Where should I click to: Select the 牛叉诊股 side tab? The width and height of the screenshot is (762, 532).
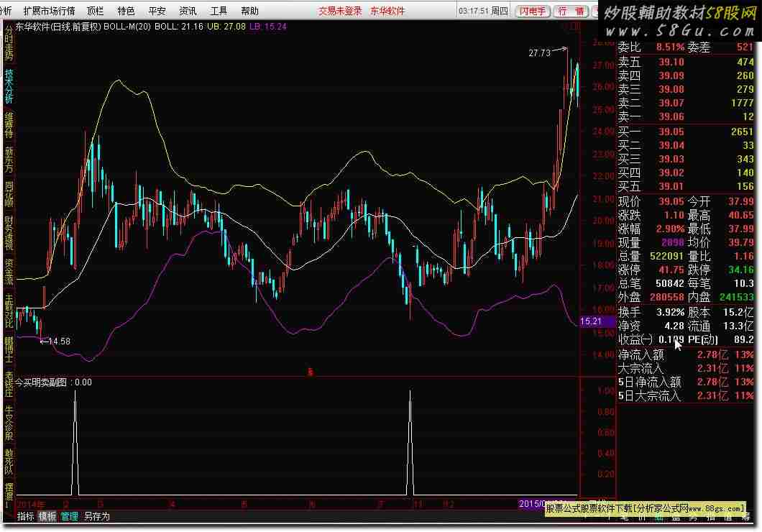pyautogui.click(x=9, y=423)
